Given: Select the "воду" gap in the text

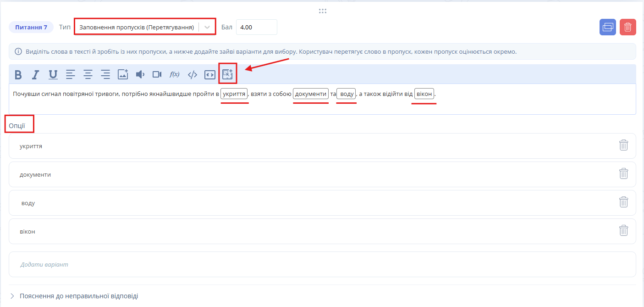Looking at the screenshot, I should pyautogui.click(x=346, y=94).
